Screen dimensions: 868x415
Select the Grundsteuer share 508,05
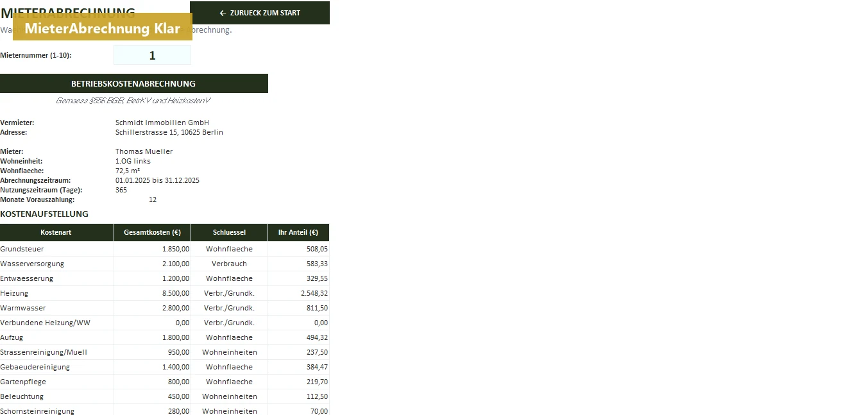pyautogui.click(x=317, y=249)
